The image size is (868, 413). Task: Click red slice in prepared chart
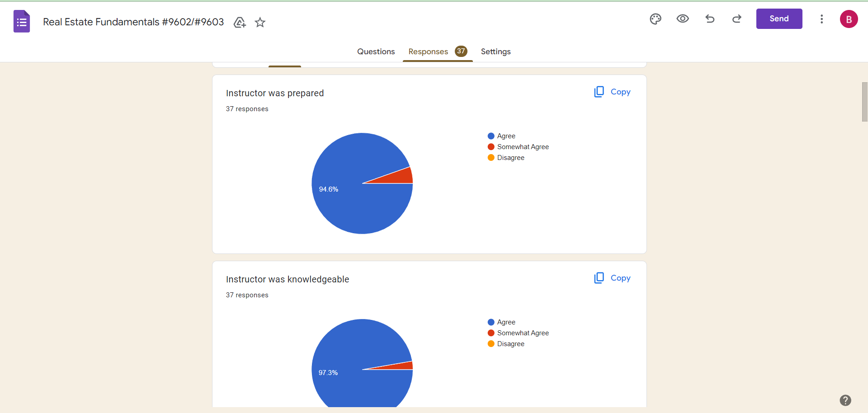click(x=398, y=177)
